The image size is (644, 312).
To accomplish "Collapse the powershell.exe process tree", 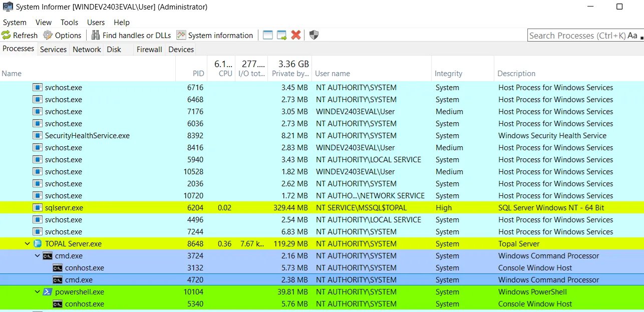I will [38, 292].
